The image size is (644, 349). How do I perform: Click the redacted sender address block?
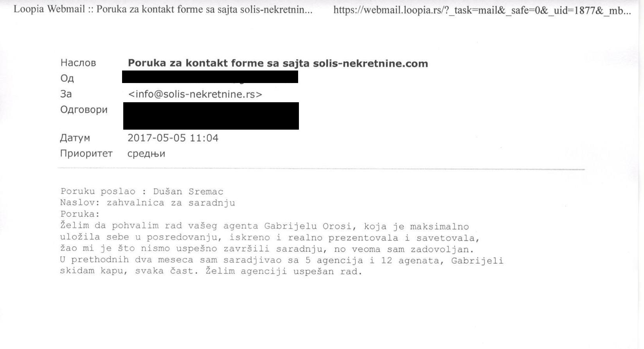pyautogui.click(x=210, y=77)
